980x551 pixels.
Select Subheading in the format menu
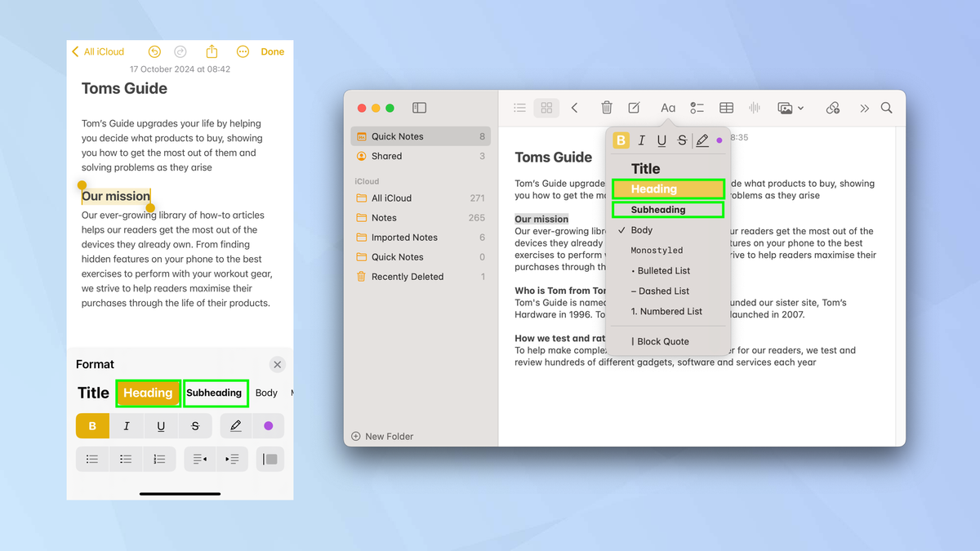tap(668, 209)
